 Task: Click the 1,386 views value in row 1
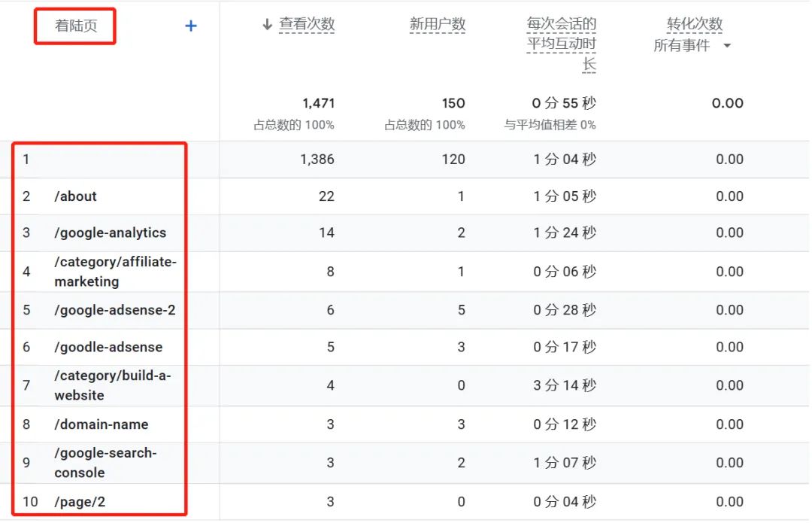pos(317,160)
